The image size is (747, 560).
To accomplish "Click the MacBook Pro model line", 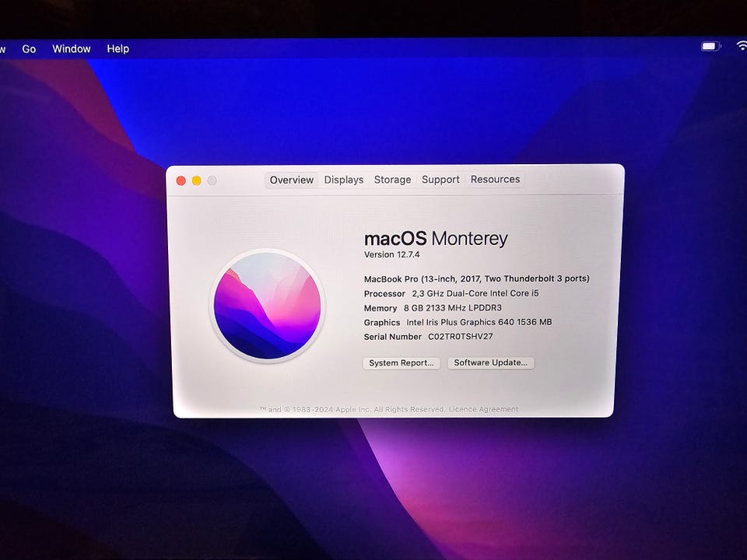I will [476, 278].
